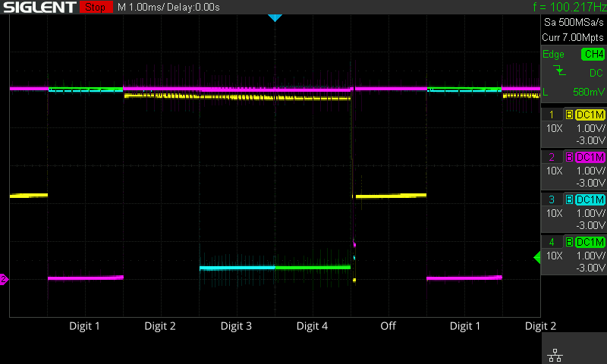Click the Edge trigger type label
This screenshot has width=607, height=364.
click(x=553, y=55)
